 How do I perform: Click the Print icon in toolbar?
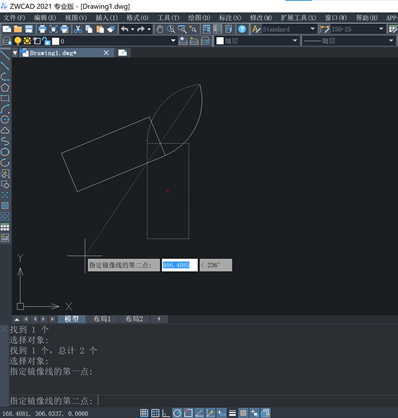[x=42, y=29]
